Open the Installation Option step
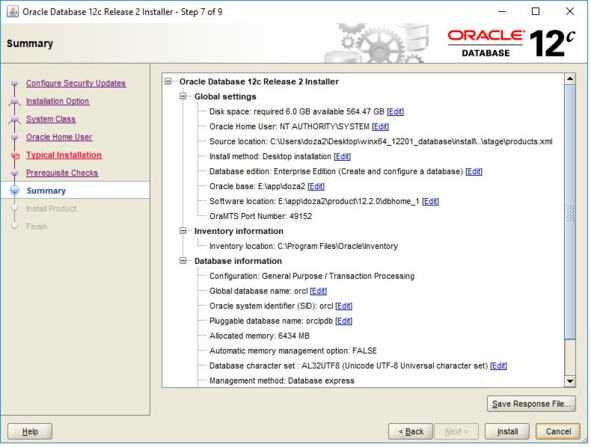Screen dimensions: 591x447 point(58,101)
